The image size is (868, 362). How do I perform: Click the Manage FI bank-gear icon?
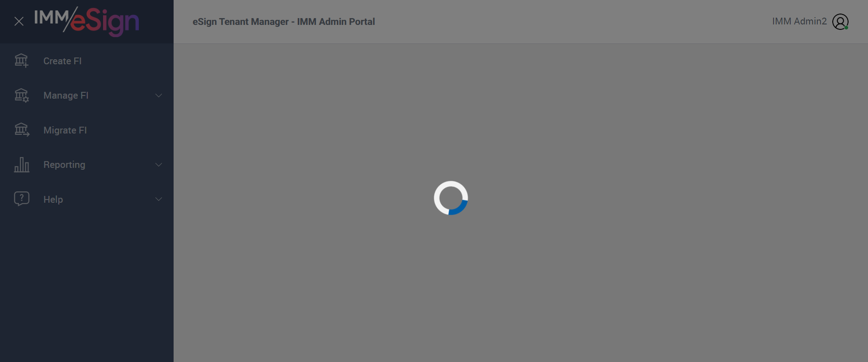[x=21, y=95]
